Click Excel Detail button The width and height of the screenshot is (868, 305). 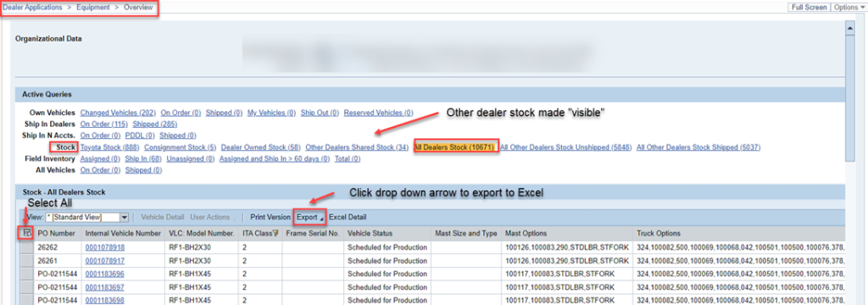click(x=348, y=217)
